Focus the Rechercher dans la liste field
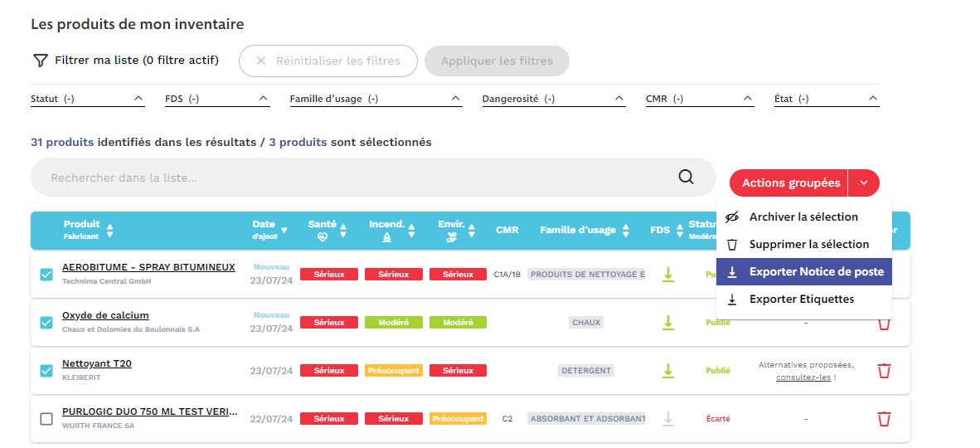Viewport: 980px width, 448px height. tap(357, 178)
